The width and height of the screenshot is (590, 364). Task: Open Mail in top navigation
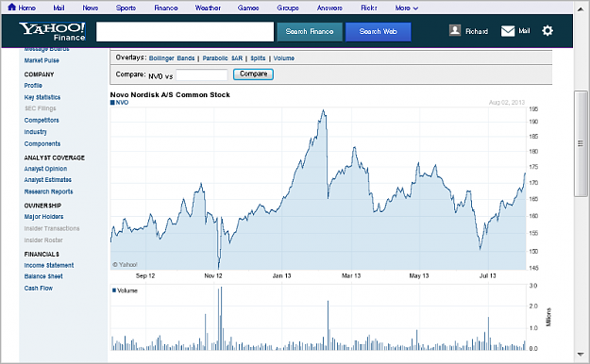[59, 8]
